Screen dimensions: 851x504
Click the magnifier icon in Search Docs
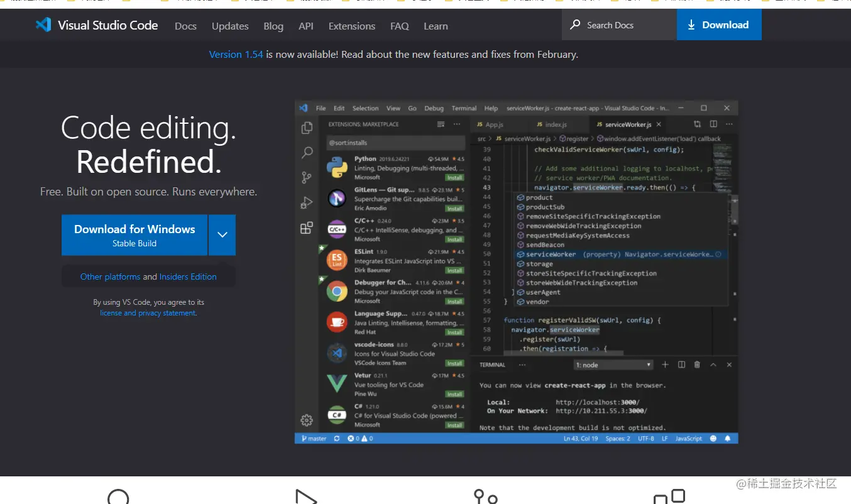(x=575, y=25)
